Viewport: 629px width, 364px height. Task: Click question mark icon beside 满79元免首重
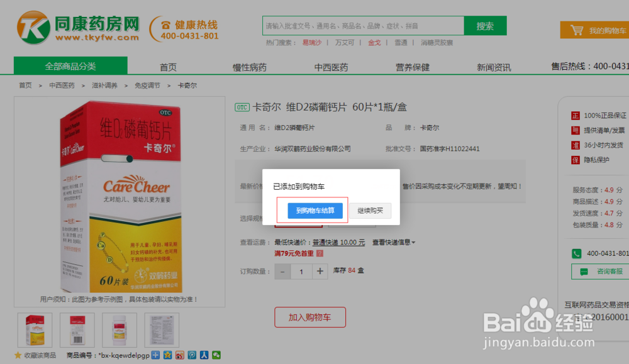(x=320, y=253)
